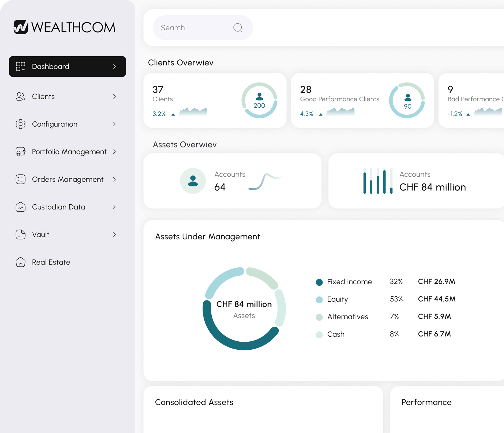Select the Clients people icon in sidebar
Viewport: 504px width, 433px height.
tap(21, 97)
